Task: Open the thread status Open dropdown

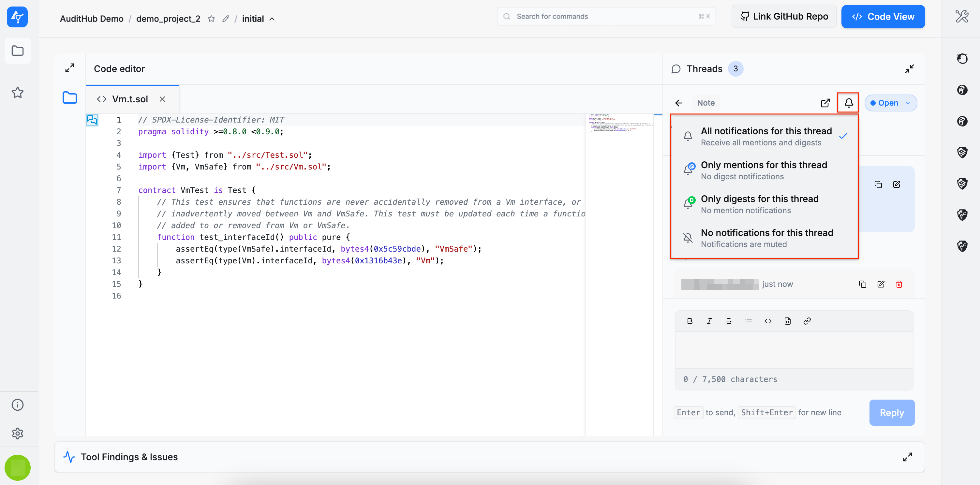Action: coord(890,103)
